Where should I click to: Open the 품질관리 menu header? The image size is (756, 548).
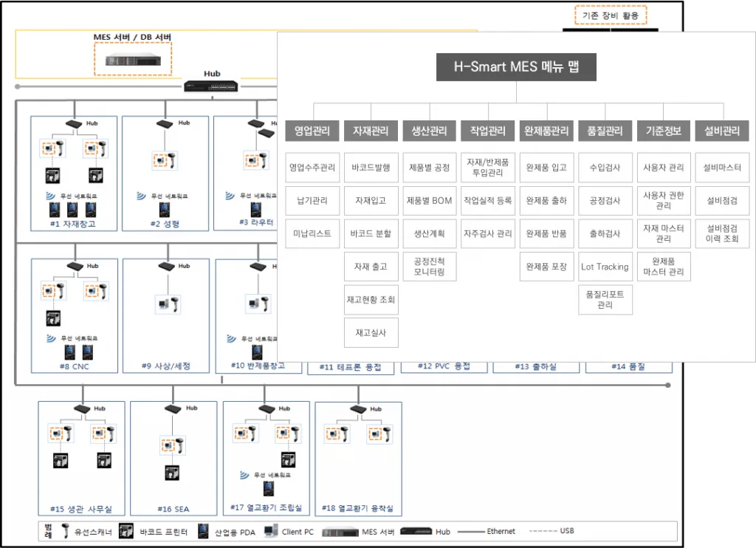coord(605,131)
